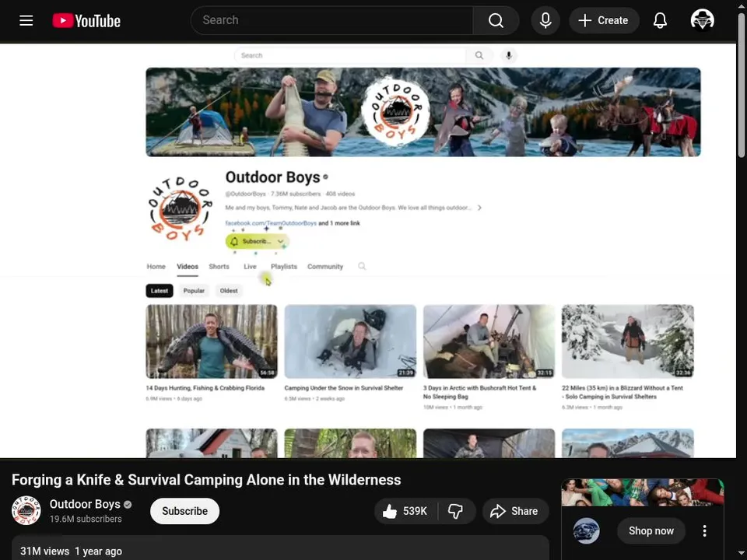Open the ad's three-dot options menu

click(x=705, y=531)
